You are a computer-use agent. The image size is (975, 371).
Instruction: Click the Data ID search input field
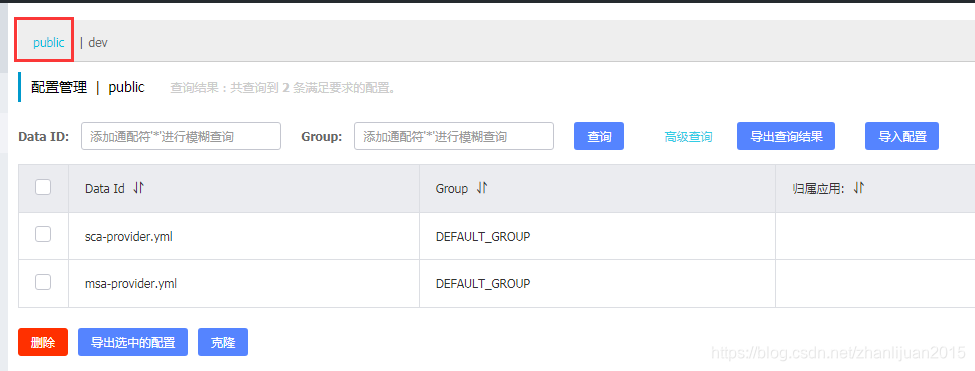pos(181,136)
